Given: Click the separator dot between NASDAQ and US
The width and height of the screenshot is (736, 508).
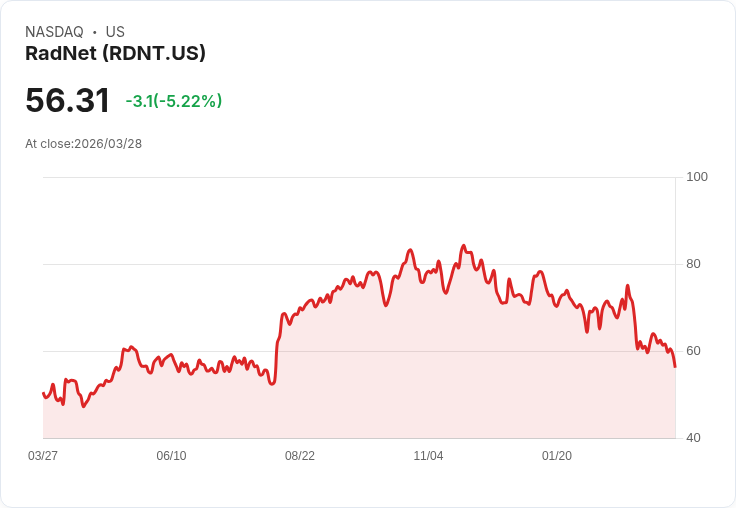Looking at the screenshot, I should pyautogui.click(x=95, y=32).
